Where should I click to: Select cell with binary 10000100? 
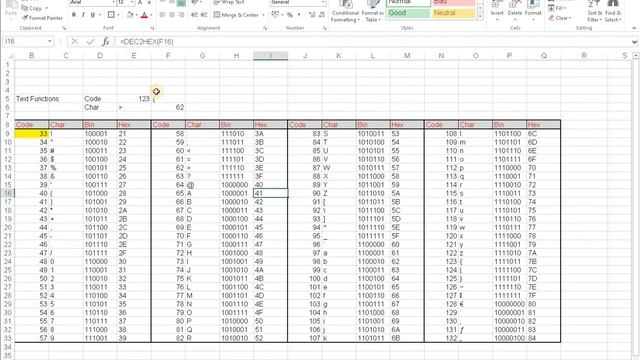(x=509, y=338)
